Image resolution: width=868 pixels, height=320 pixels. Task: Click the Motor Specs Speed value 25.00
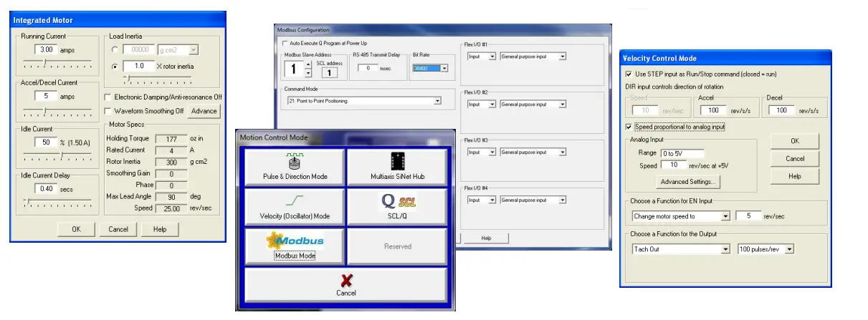(x=171, y=208)
